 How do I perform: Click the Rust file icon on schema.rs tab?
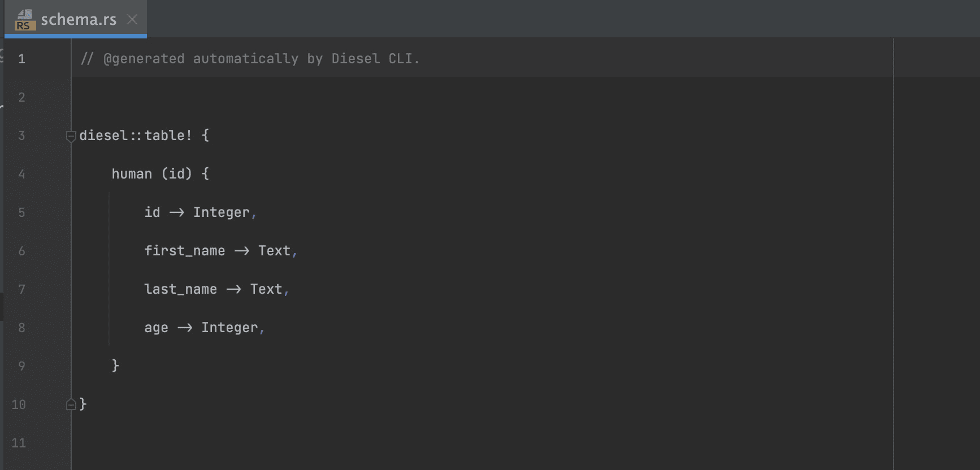(x=25, y=20)
